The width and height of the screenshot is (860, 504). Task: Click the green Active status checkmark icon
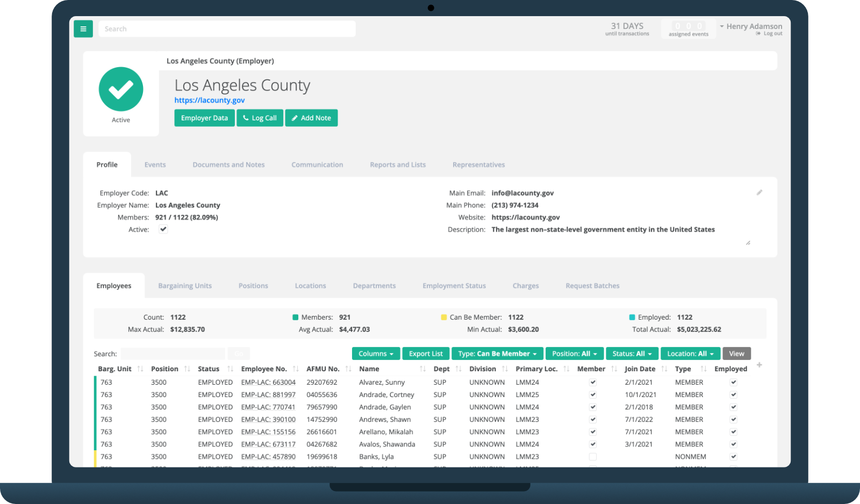[x=121, y=89]
